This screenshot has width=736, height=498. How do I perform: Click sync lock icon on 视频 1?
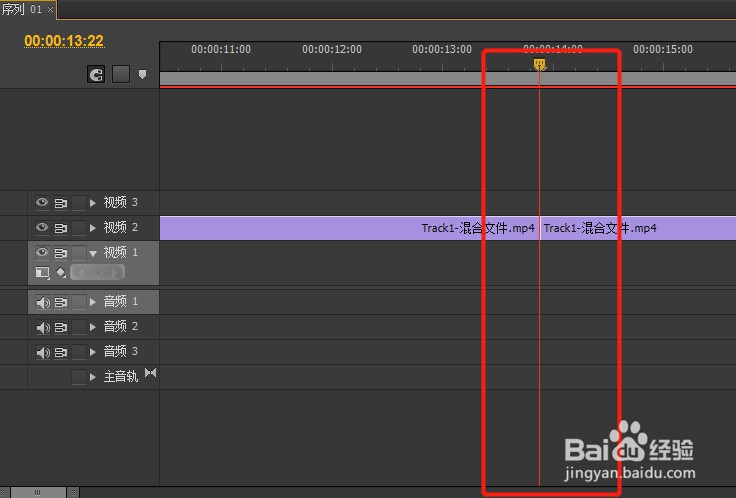point(61,253)
